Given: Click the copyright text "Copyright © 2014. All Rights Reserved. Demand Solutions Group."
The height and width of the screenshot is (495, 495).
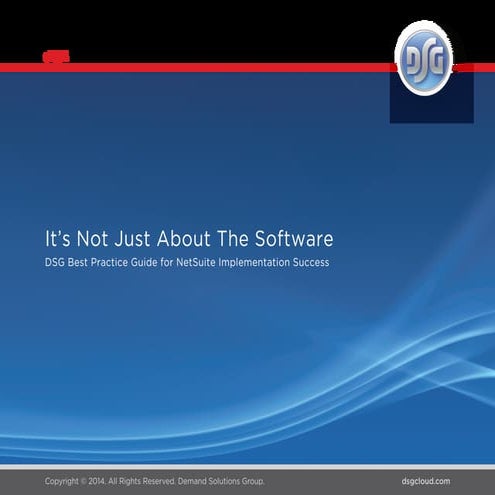Looking at the screenshot, I should pos(154,481).
